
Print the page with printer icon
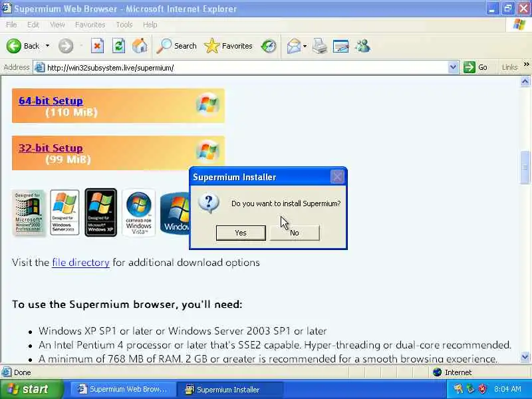[x=319, y=46]
